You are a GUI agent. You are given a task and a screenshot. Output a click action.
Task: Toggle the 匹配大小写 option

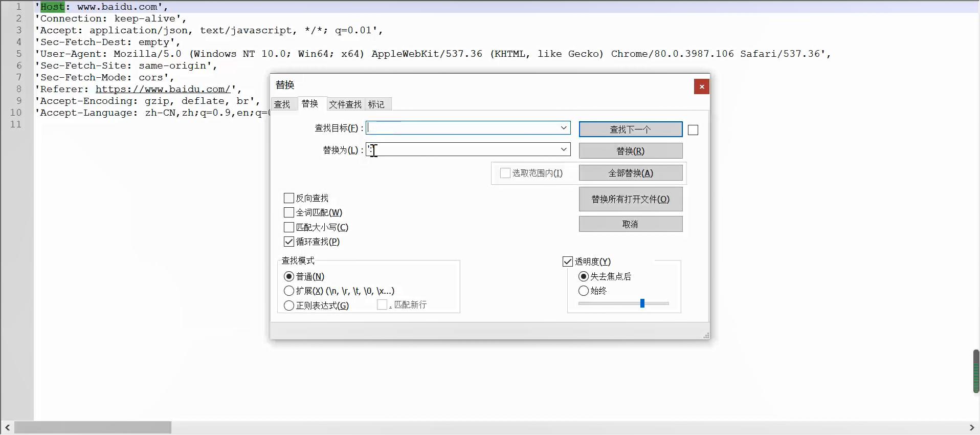289,227
